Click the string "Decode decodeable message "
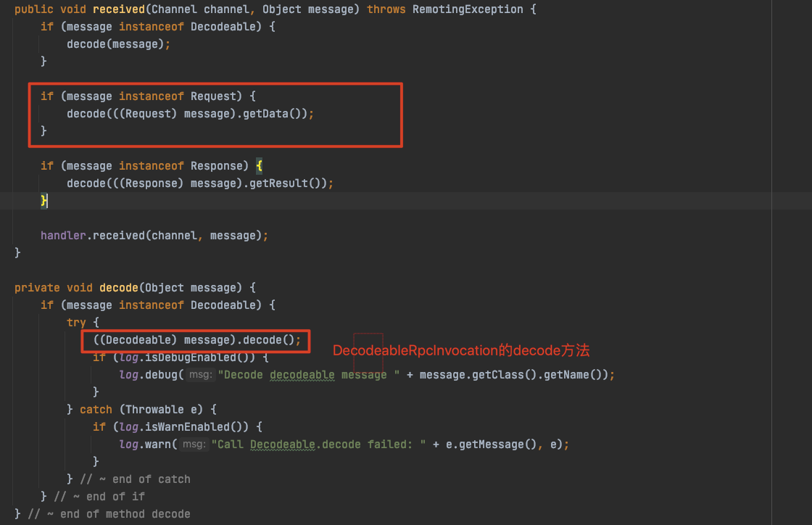 coord(309,374)
